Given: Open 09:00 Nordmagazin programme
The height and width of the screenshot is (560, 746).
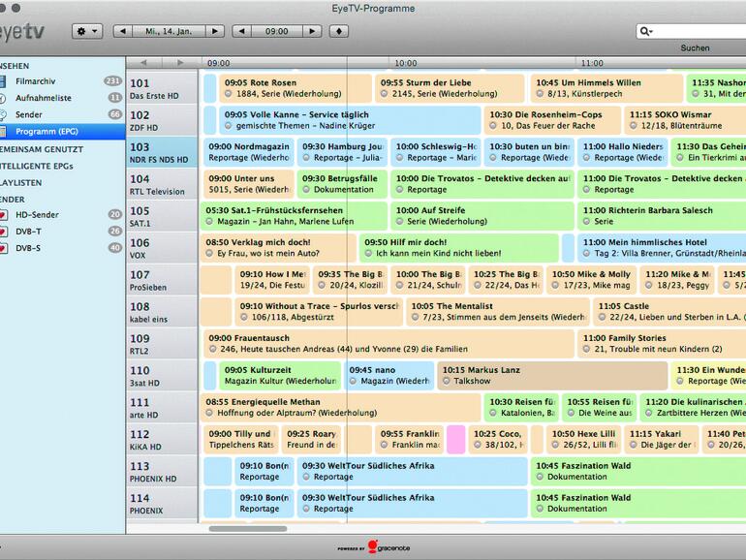Looking at the screenshot, I should (249, 152).
